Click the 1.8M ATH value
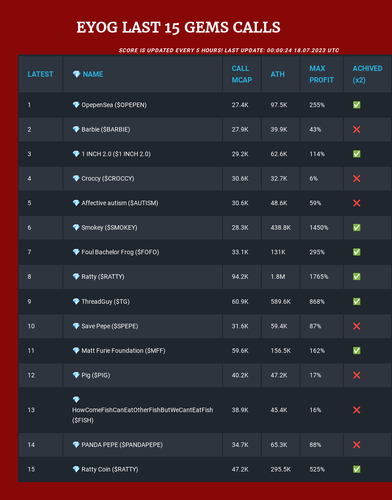Image resolution: width=392 pixels, height=500 pixels. (x=278, y=277)
